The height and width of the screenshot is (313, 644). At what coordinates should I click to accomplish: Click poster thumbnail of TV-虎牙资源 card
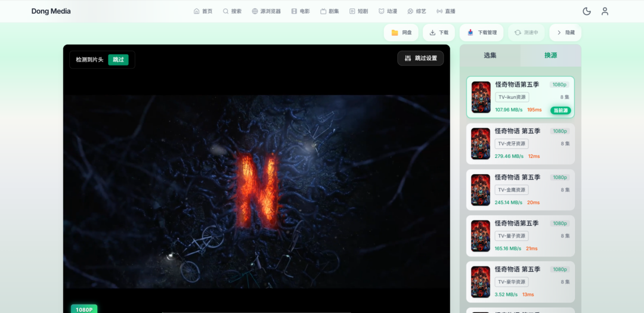(x=481, y=144)
